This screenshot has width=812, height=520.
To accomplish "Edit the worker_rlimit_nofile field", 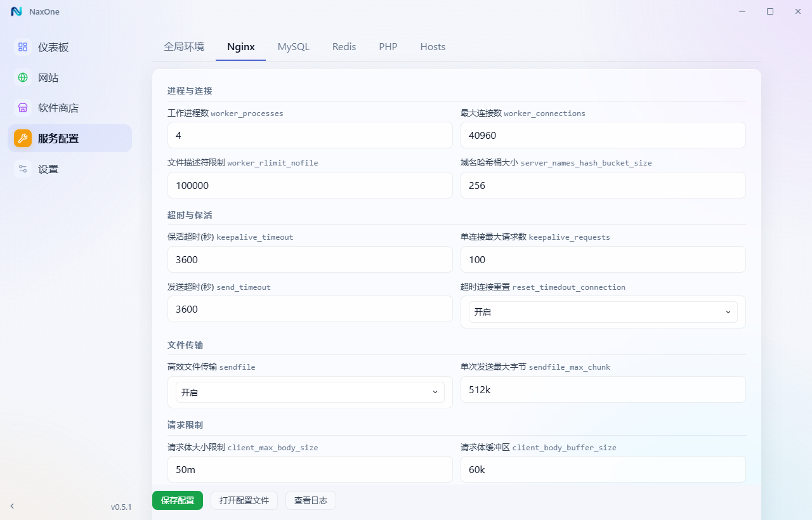I will point(310,185).
